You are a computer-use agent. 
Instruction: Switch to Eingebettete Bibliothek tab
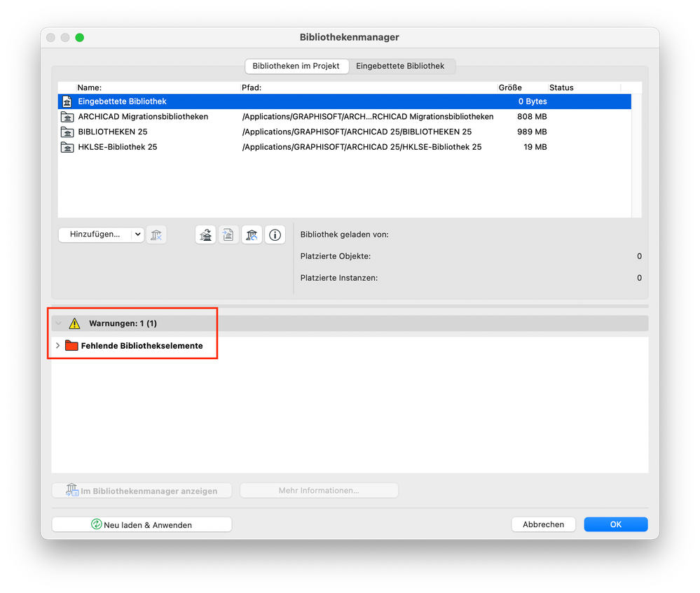[x=400, y=66]
